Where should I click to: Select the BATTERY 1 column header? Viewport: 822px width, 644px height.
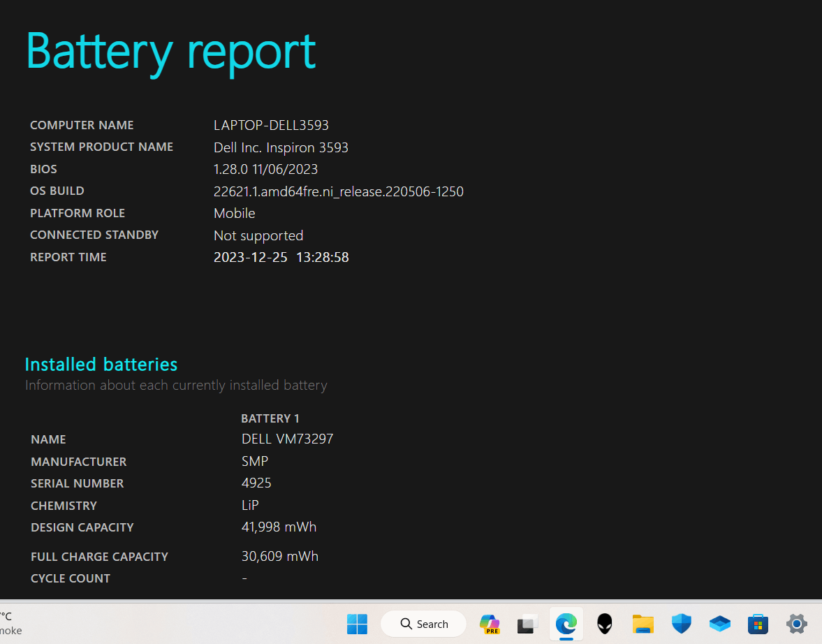pos(270,418)
